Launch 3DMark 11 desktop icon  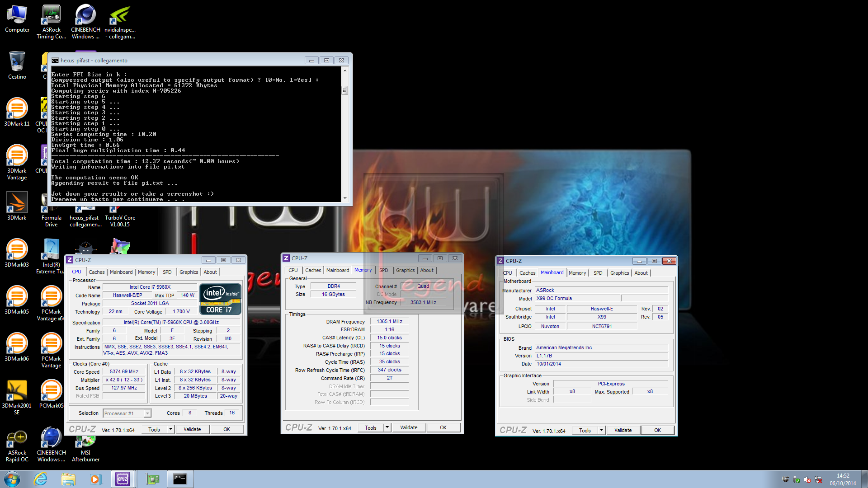(x=17, y=112)
